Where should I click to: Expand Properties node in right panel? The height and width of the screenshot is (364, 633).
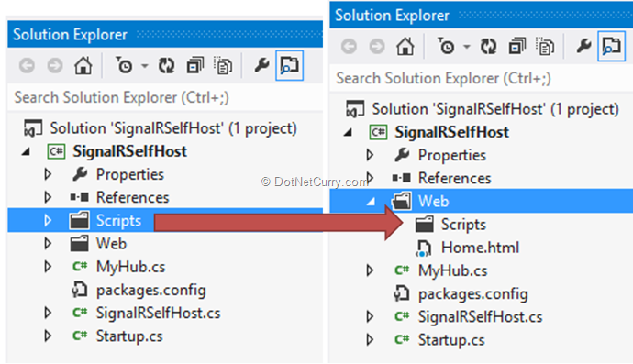370,155
